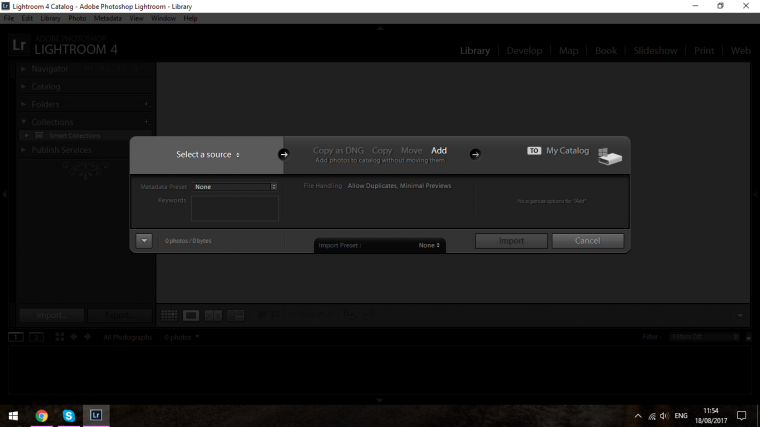
Task: Open the File menu
Action: tap(9, 18)
